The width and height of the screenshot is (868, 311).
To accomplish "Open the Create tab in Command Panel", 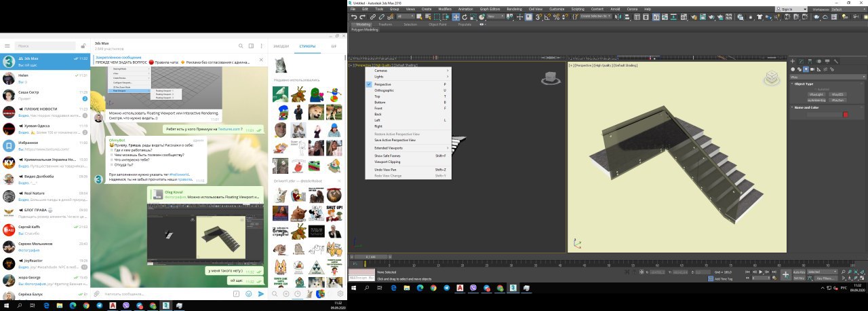I will [x=793, y=60].
